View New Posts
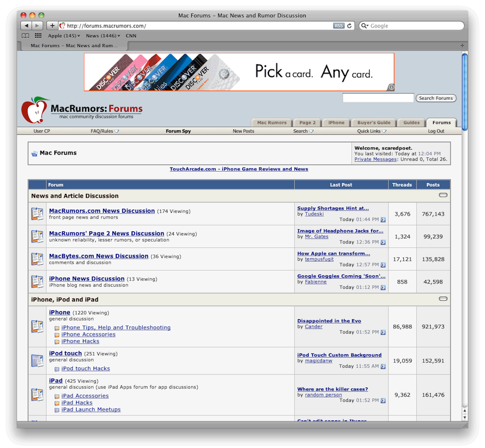Screen dimensions: 485x448 (244, 131)
